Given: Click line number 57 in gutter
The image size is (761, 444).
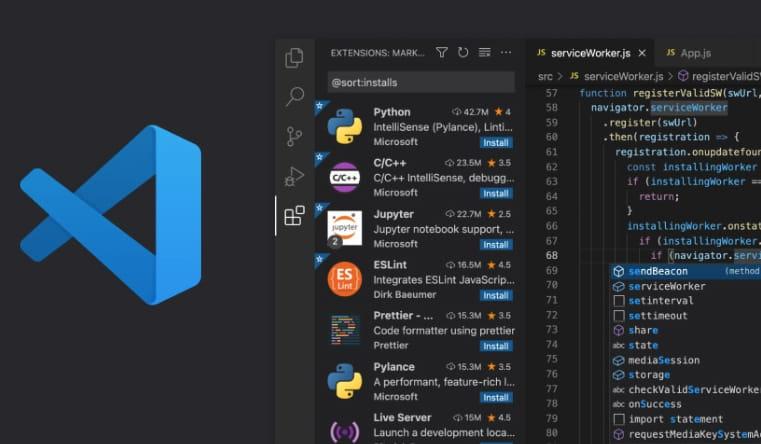Looking at the screenshot, I should coord(552,93).
